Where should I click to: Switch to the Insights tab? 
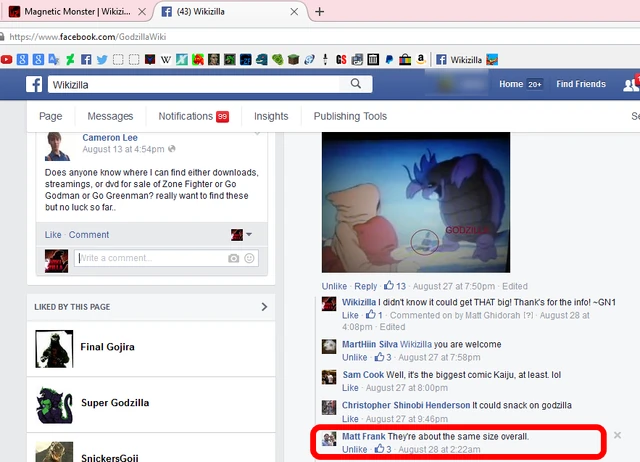(x=271, y=117)
